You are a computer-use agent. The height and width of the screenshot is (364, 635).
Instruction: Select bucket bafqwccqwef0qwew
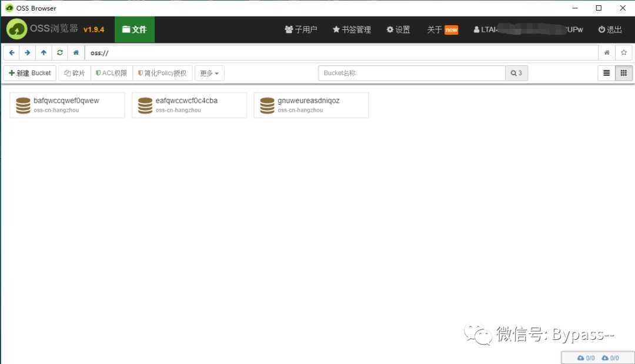click(x=67, y=105)
